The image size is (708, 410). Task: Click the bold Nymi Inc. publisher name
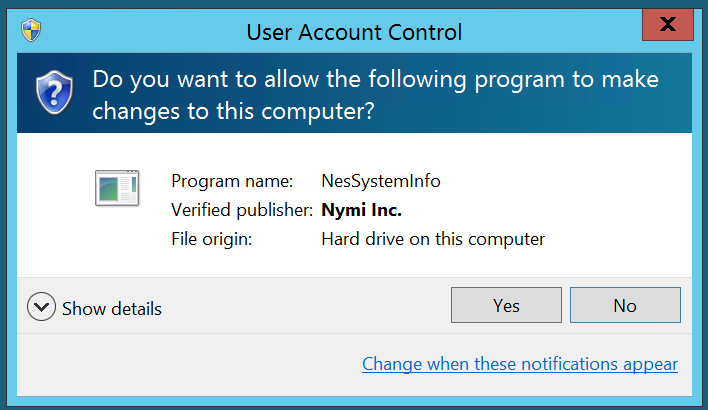pyautogui.click(x=361, y=210)
